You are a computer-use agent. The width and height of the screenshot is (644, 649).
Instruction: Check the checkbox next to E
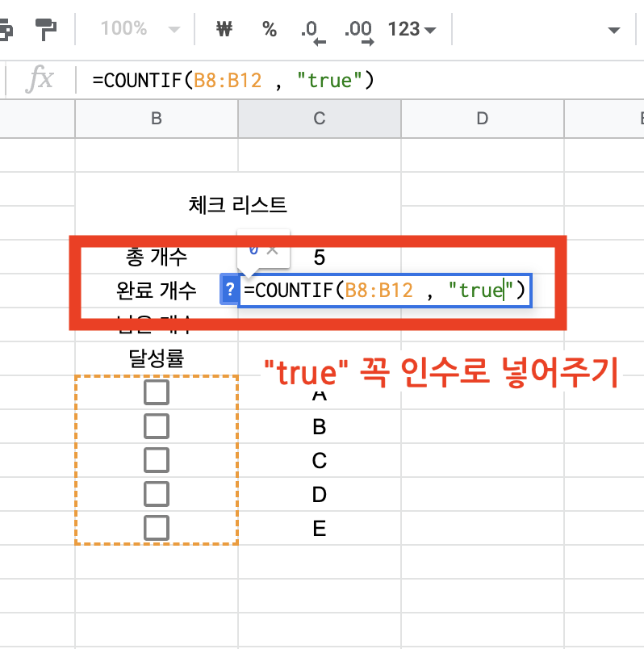pos(157,528)
